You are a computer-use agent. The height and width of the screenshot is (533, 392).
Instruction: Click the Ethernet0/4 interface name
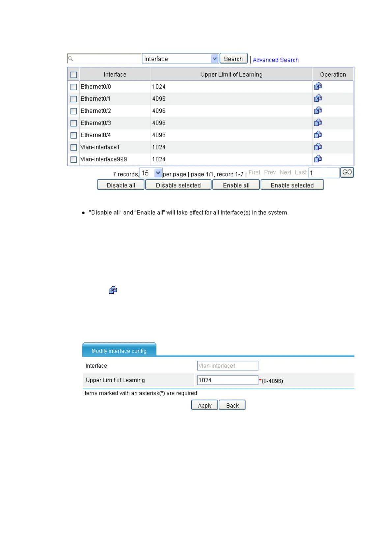(x=96, y=135)
